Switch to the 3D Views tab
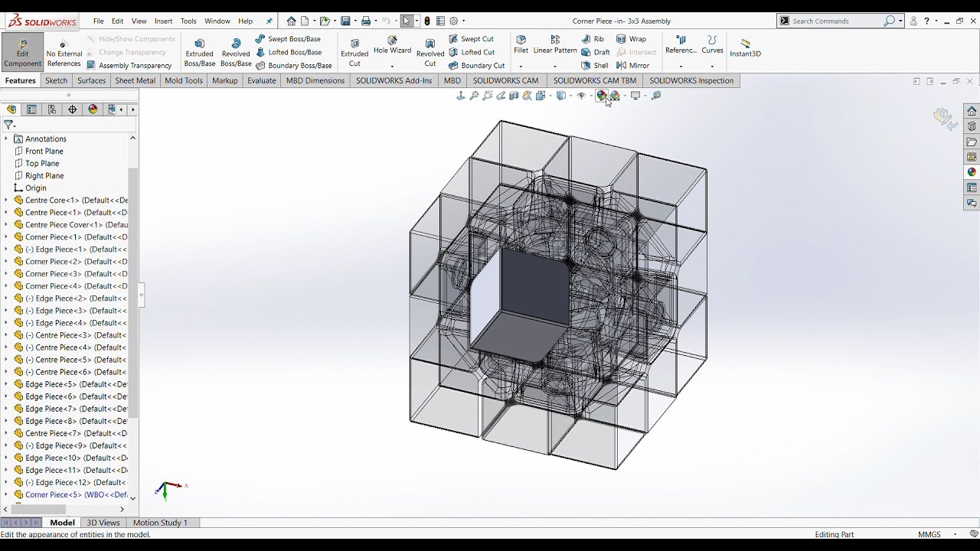This screenshot has width=980, height=551. (x=103, y=523)
